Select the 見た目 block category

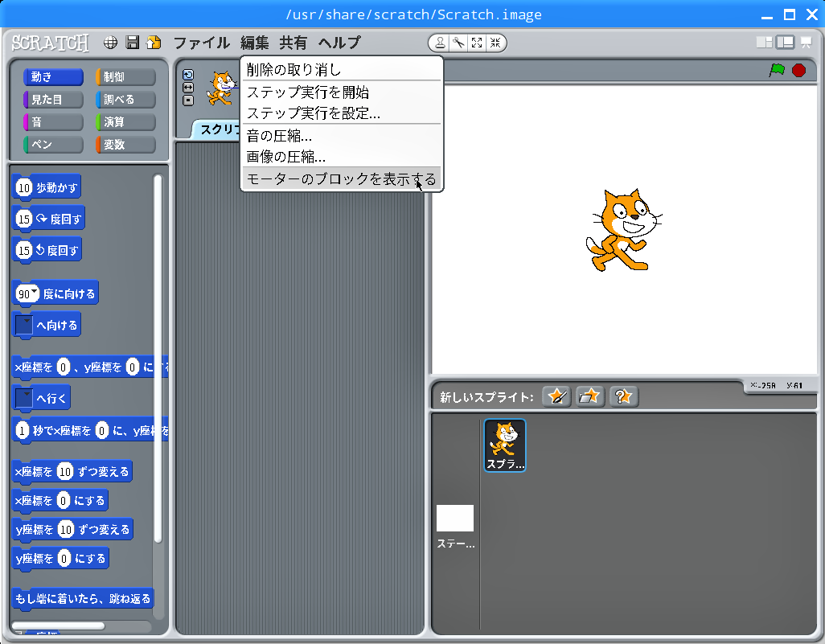point(53,100)
